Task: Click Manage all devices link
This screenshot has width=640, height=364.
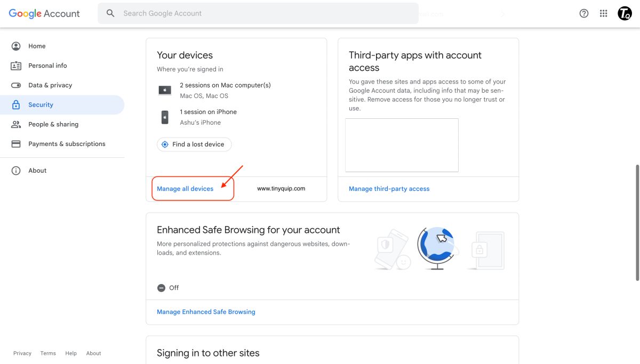Action: pyautogui.click(x=185, y=188)
